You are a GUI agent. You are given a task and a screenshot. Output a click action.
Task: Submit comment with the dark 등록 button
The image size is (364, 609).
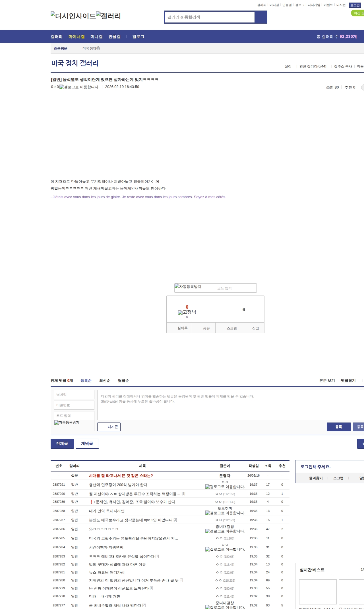click(x=339, y=427)
